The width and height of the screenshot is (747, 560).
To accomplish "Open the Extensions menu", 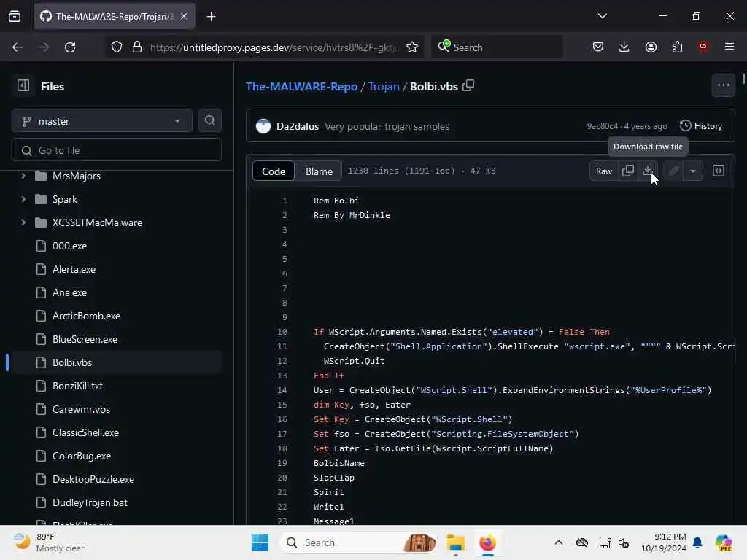I will pyautogui.click(x=677, y=47).
